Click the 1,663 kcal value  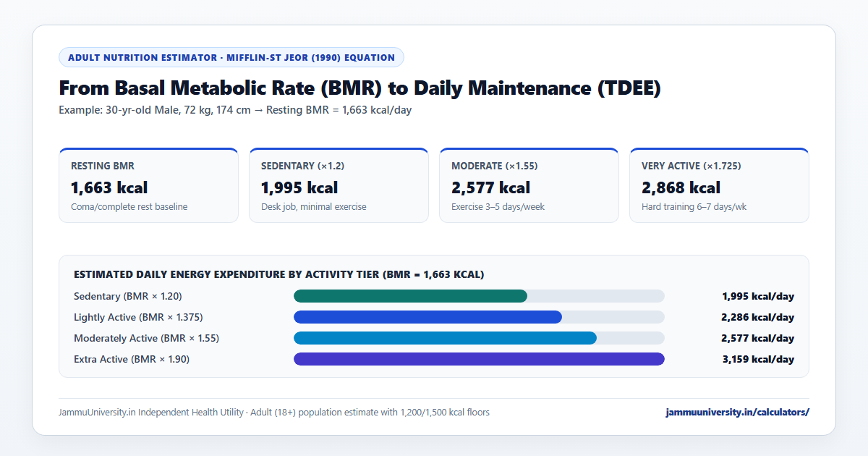pyautogui.click(x=109, y=187)
